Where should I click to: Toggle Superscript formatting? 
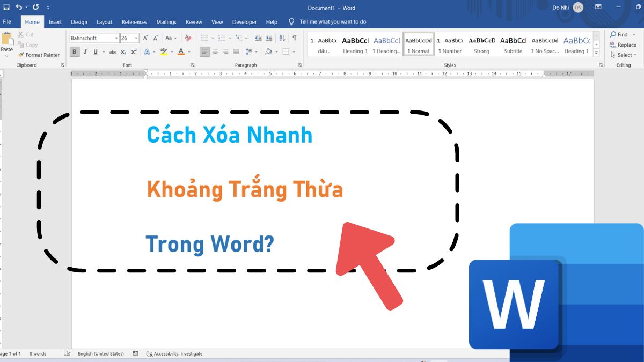134,52
